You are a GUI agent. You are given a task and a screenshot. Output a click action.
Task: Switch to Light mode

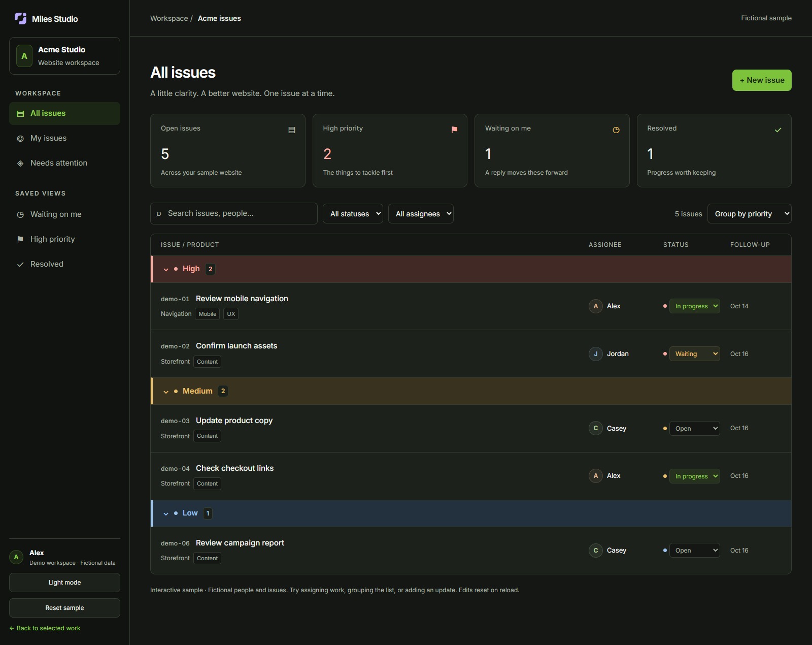tap(64, 583)
